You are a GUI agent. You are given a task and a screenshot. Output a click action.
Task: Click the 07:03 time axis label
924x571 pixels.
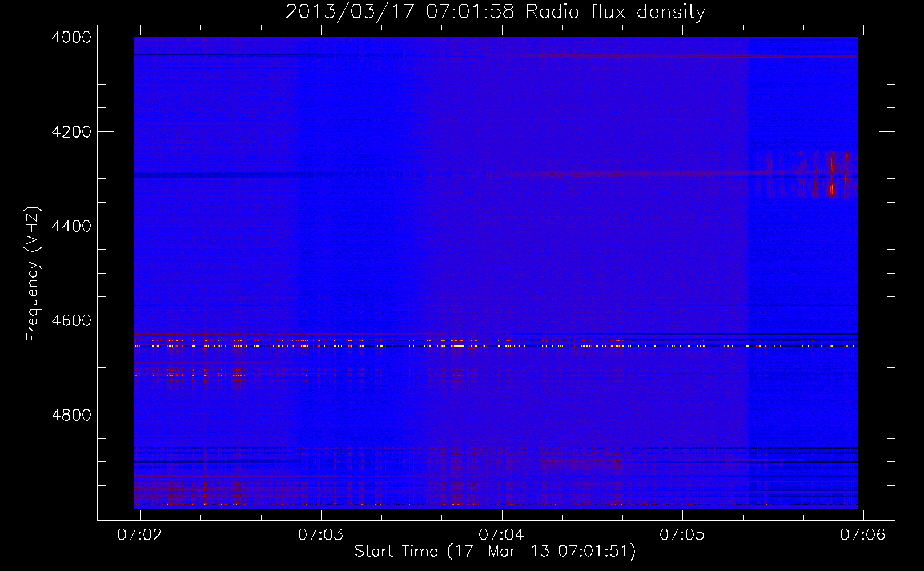321,534
